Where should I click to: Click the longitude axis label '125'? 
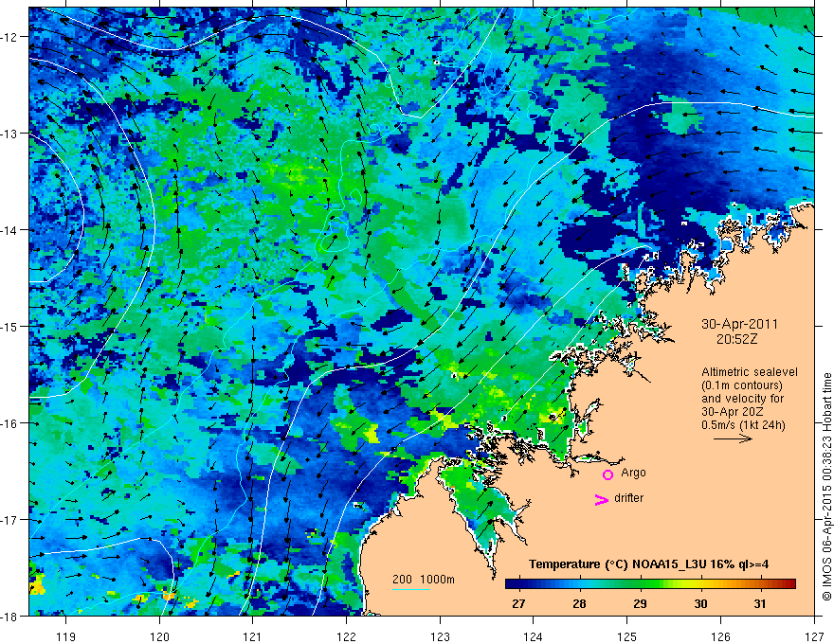(626, 636)
